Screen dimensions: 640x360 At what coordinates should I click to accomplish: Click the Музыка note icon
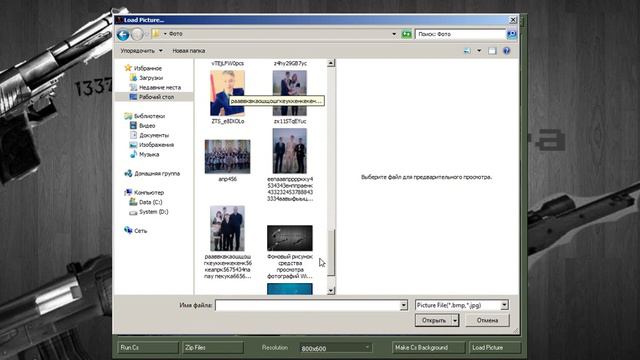coord(133,154)
